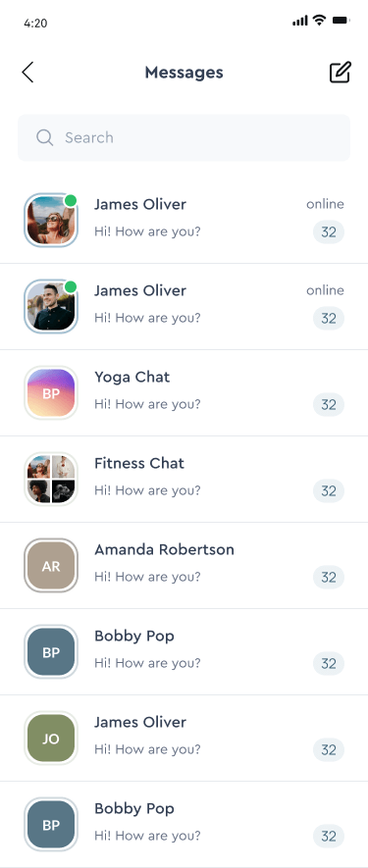This screenshot has width=368, height=868.
Task: Open Amanda Robertson's conversation
Action: [x=184, y=565]
